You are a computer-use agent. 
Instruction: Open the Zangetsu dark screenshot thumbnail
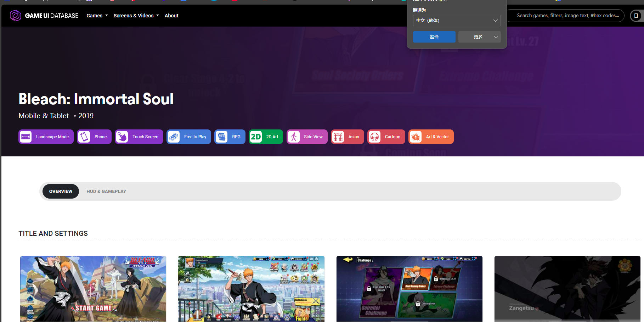[x=567, y=289]
